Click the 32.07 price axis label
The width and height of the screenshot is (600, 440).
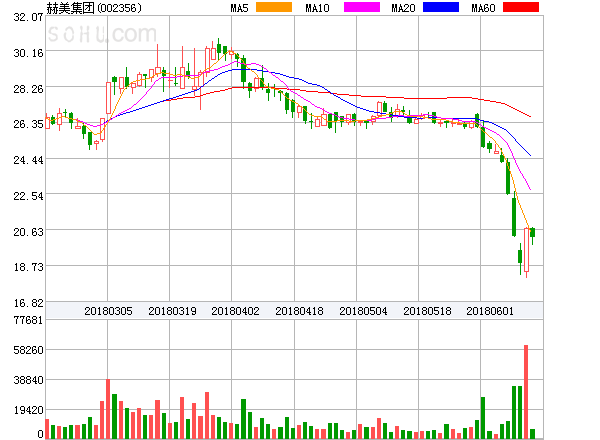click(28, 17)
